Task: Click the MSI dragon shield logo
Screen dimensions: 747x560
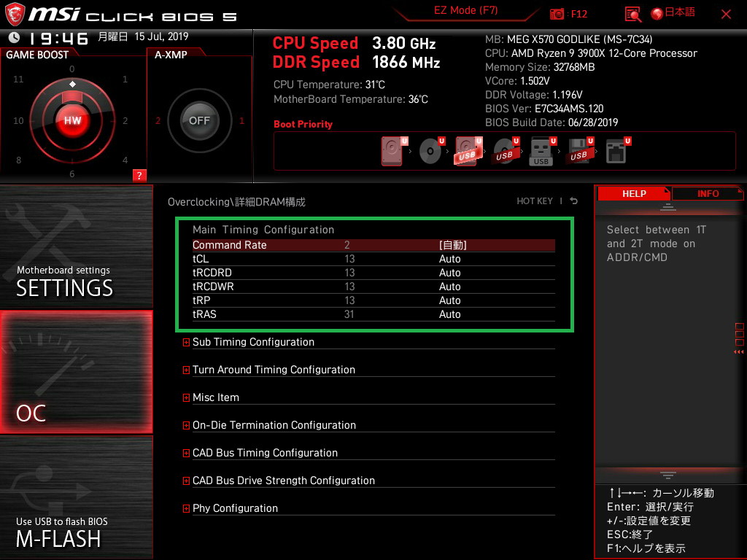Action: (15, 14)
